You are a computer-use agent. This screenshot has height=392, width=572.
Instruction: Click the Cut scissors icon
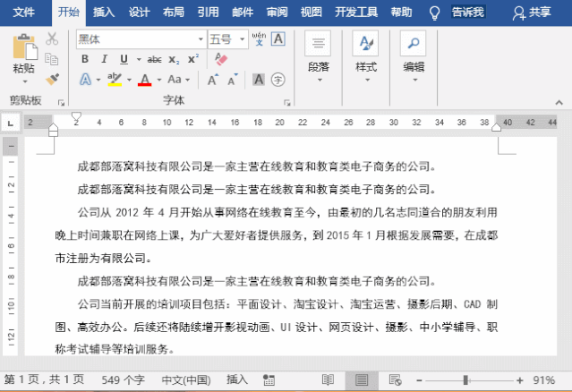click(x=52, y=39)
